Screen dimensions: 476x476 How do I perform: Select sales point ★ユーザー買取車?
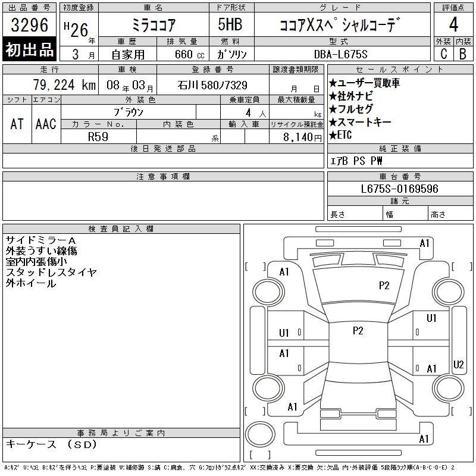pos(364,83)
